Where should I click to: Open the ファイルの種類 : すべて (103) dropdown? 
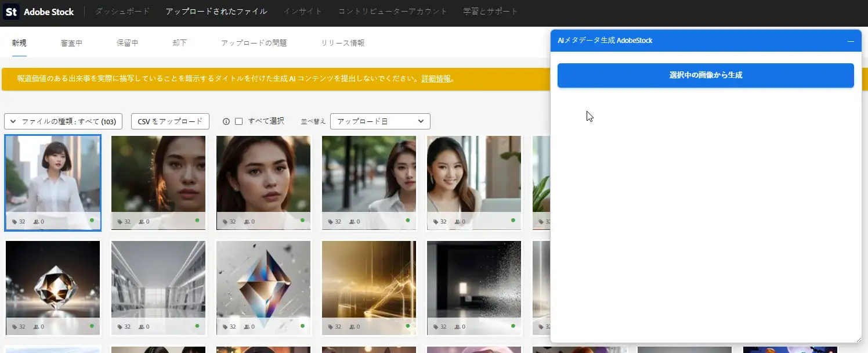[63, 121]
